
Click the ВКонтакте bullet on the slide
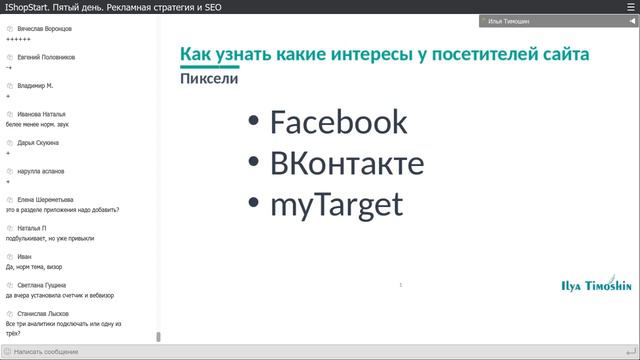coord(347,163)
